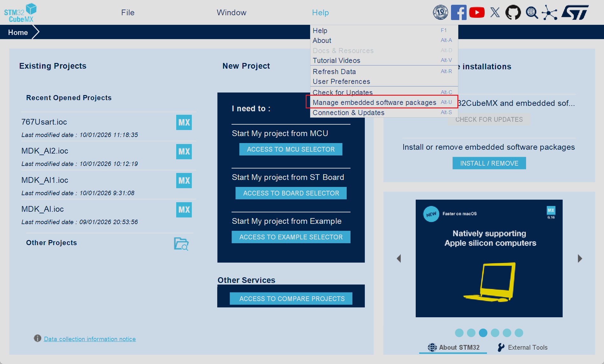Screen dimensions: 604x364
Task: Select User Preferences menu item
Action: [384, 81]
